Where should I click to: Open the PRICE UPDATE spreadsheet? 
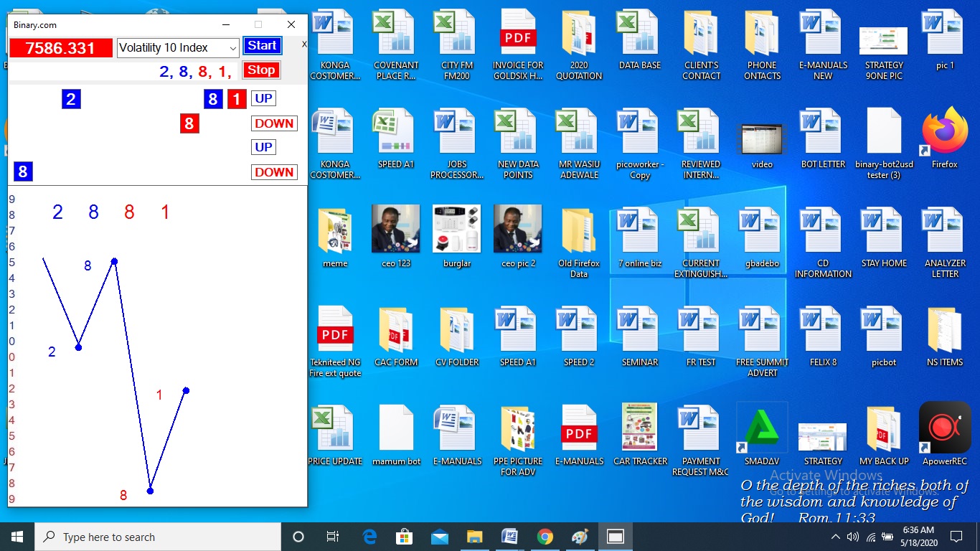335,435
